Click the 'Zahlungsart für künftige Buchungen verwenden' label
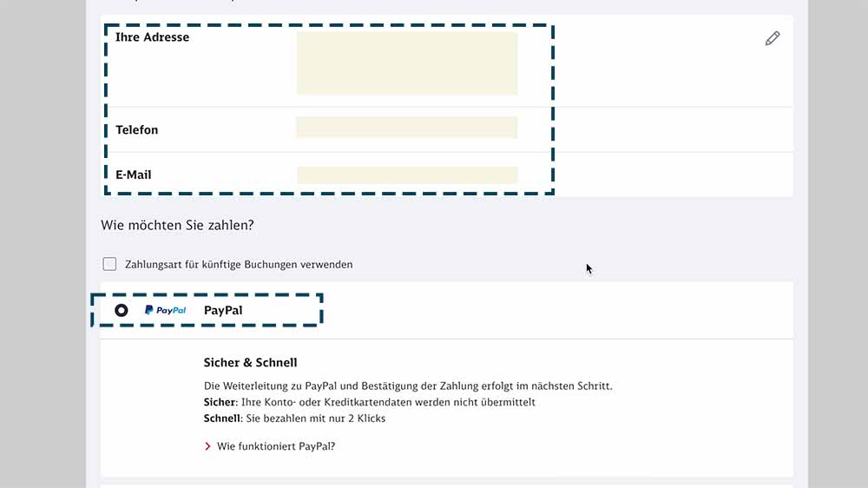This screenshot has width=868, height=488. [239, 264]
